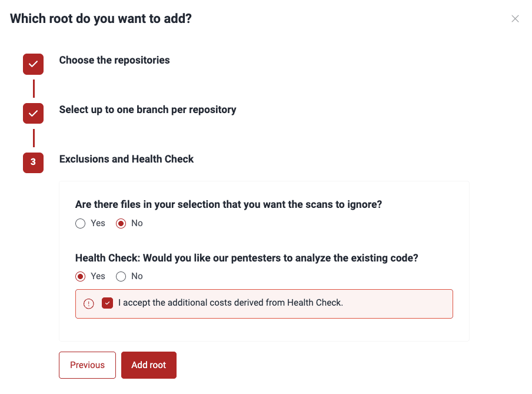Click the No label under Health Check
532x394 pixels.
click(x=137, y=276)
